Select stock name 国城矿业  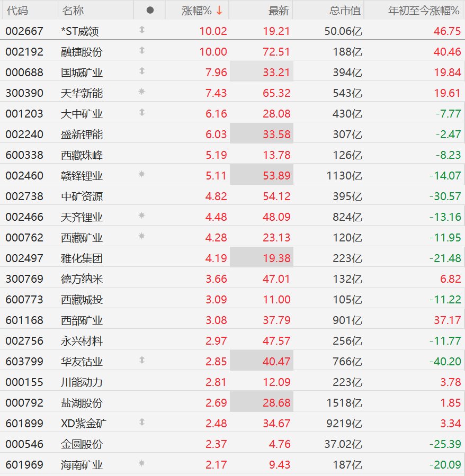[x=82, y=73]
